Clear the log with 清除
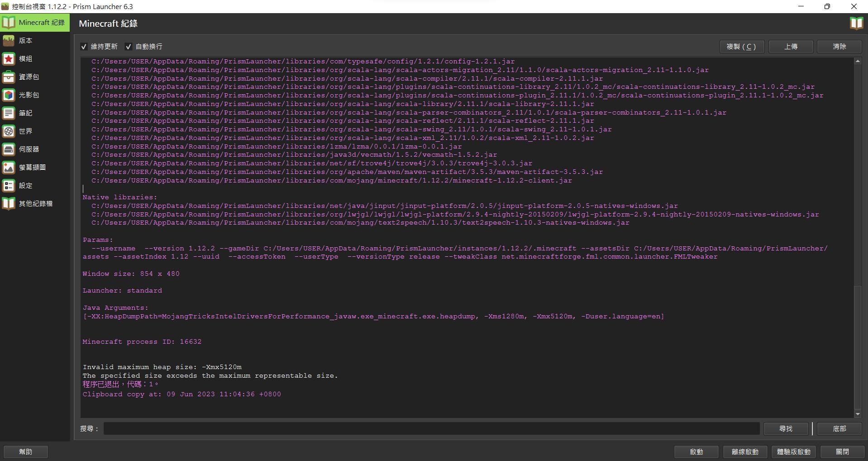 pyautogui.click(x=839, y=47)
